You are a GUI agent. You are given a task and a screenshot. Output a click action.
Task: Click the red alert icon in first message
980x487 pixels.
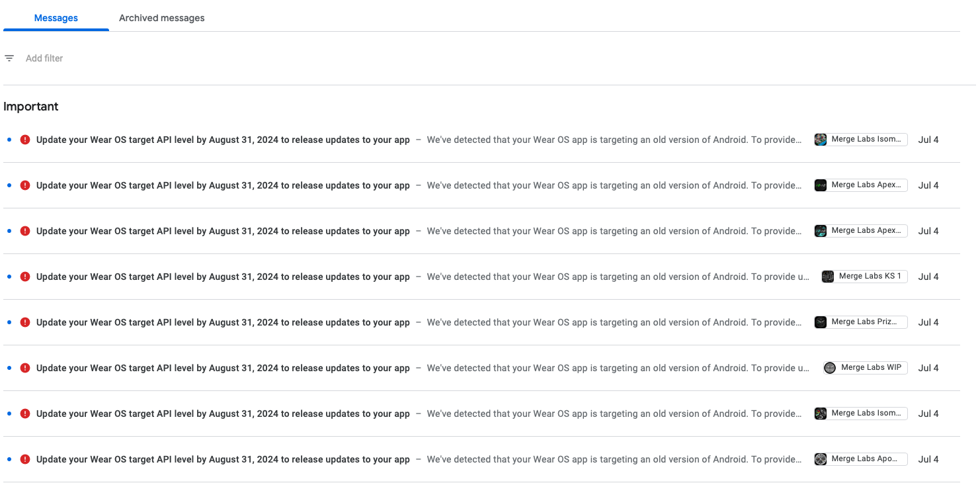[x=25, y=140]
